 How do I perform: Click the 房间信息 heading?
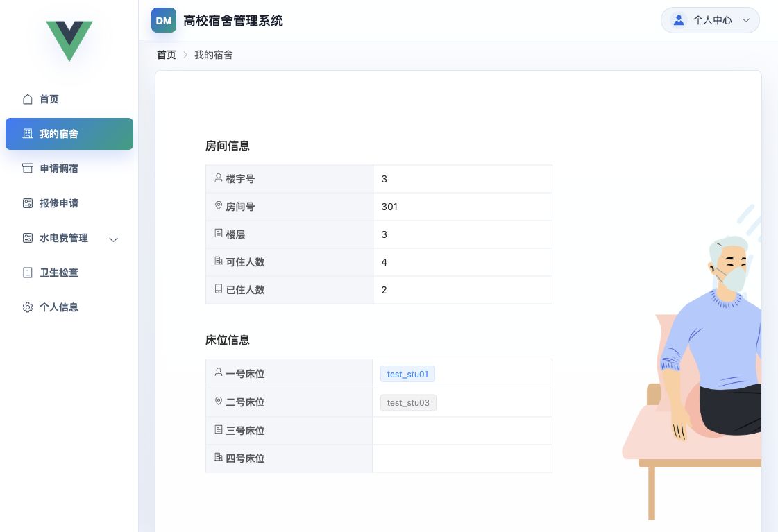tap(227, 146)
